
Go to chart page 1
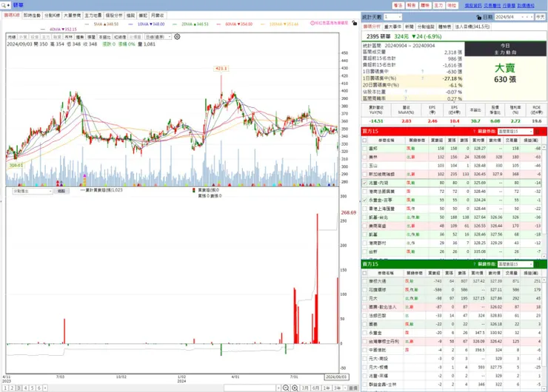(5, 388)
